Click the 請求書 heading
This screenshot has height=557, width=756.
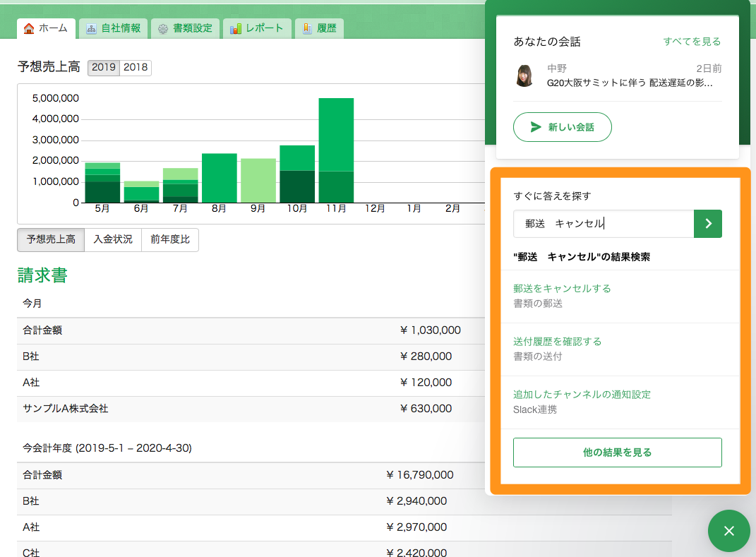[42, 275]
